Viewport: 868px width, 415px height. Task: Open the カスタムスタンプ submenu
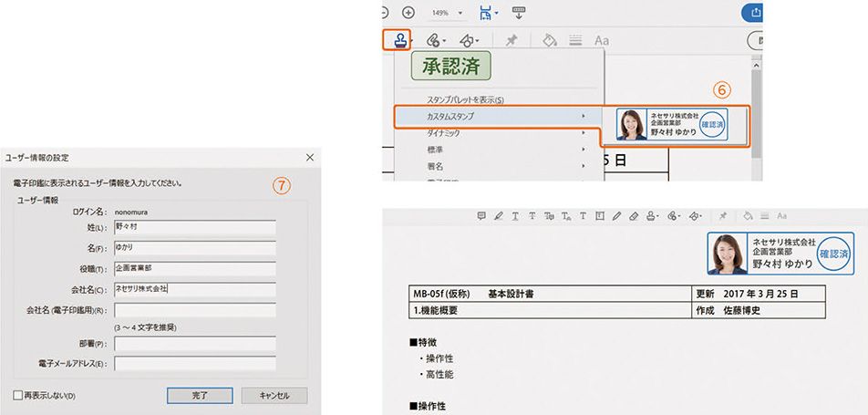pos(500,117)
